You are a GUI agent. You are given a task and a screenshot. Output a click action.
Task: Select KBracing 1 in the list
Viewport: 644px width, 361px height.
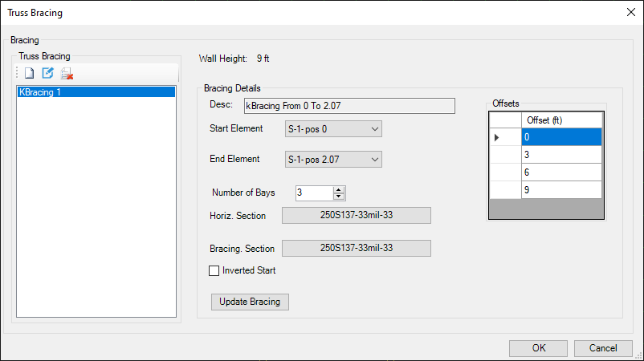pyautogui.click(x=96, y=92)
